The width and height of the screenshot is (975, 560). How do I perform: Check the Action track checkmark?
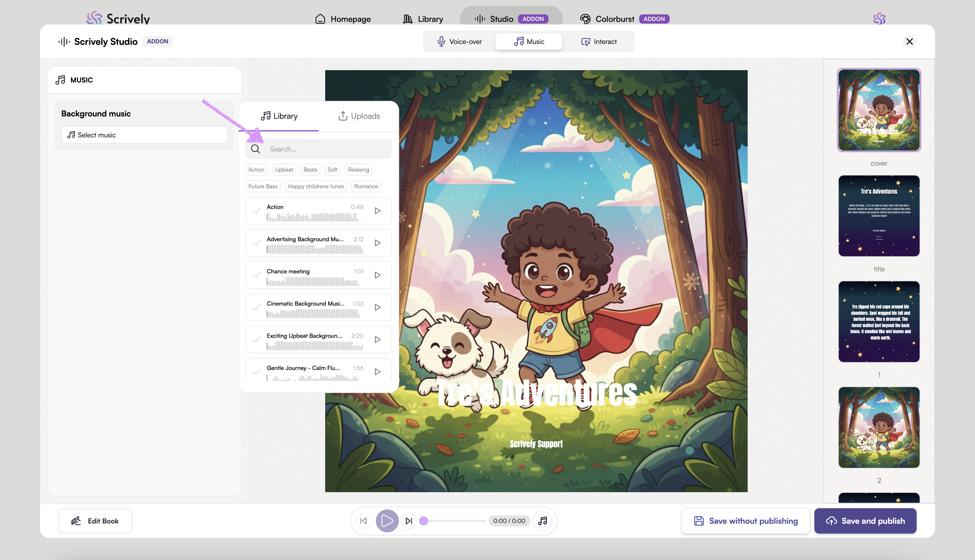point(256,211)
